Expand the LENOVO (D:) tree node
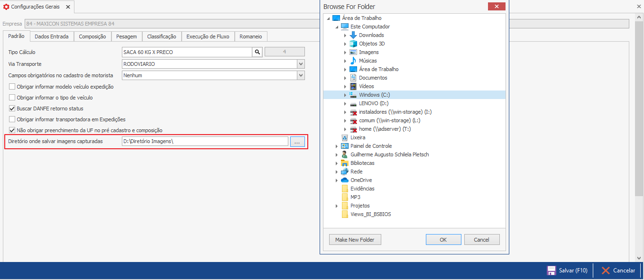This screenshot has height=280, width=644. (345, 103)
